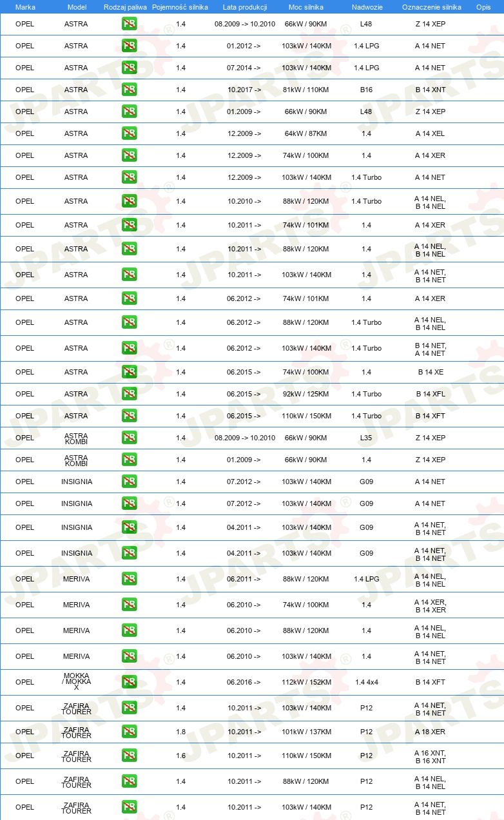Select the 10.2017 -> production date
Image resolution: width=504 pixels, height=820 pixels.
coord(244,90)
